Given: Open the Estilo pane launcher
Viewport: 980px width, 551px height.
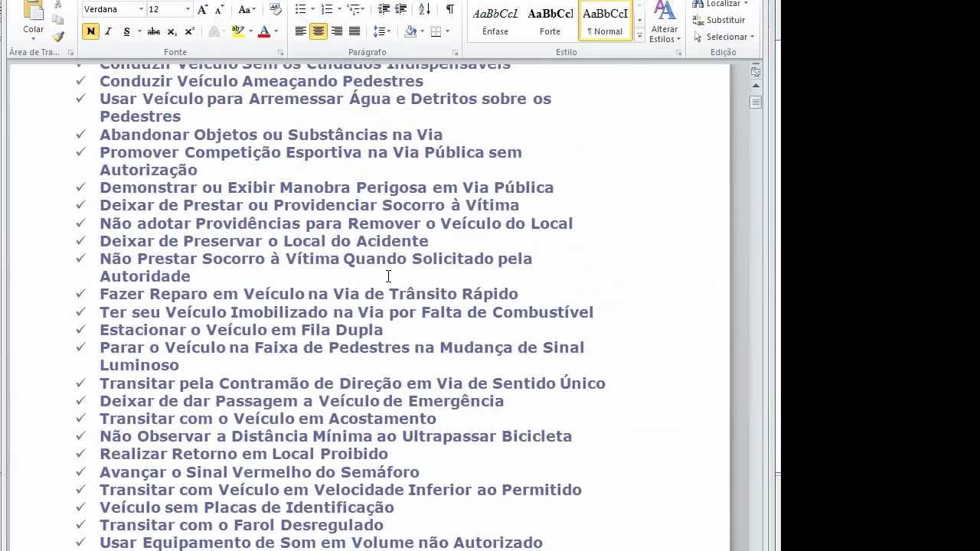Looking at the screenshot, I should pos(678,53).
